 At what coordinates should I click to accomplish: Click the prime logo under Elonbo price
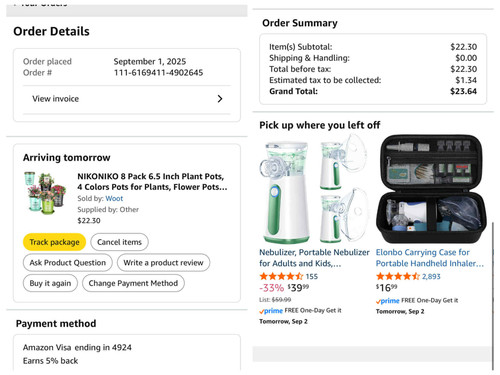(x=388, y=301)
